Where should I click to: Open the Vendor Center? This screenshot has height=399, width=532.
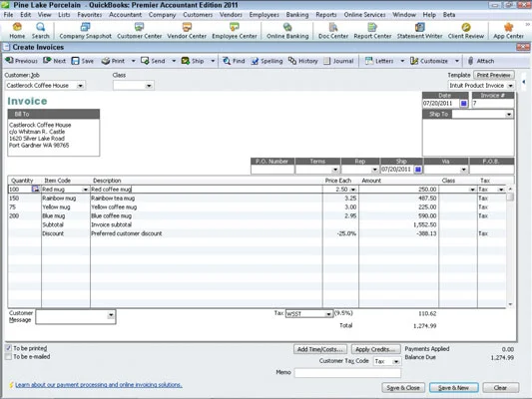(187, 31)
